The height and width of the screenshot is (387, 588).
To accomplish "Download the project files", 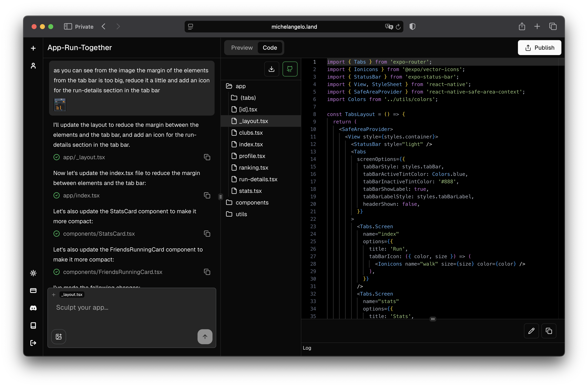I will (271, 69).
